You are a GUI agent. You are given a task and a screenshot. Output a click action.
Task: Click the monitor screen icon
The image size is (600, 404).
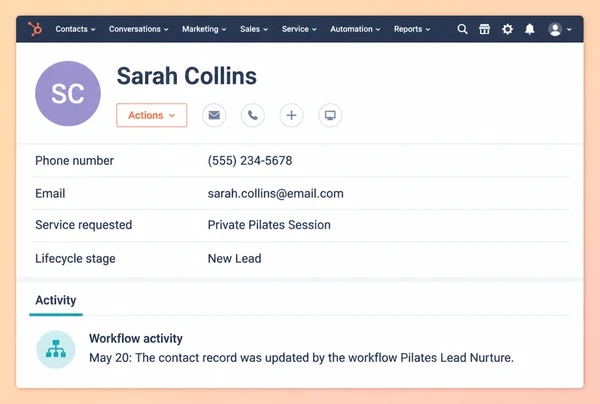[330, 115]
